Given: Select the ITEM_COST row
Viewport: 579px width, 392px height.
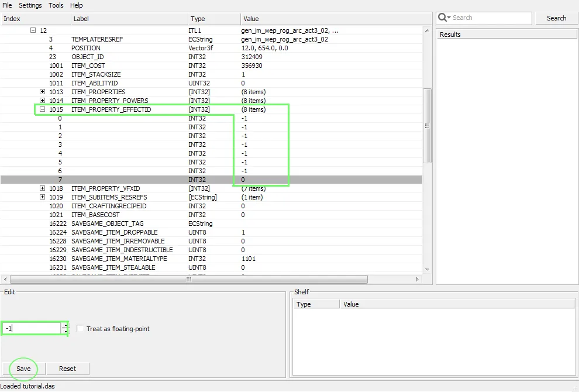Looking at the screenshot, I should [x=88, y=66].
